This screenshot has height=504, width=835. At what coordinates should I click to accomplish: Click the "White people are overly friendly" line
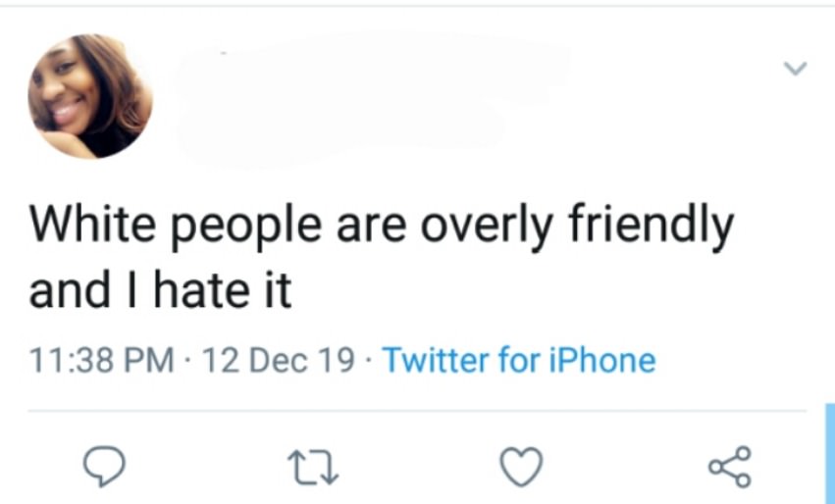pyautogui.click(x=382, y=226)
